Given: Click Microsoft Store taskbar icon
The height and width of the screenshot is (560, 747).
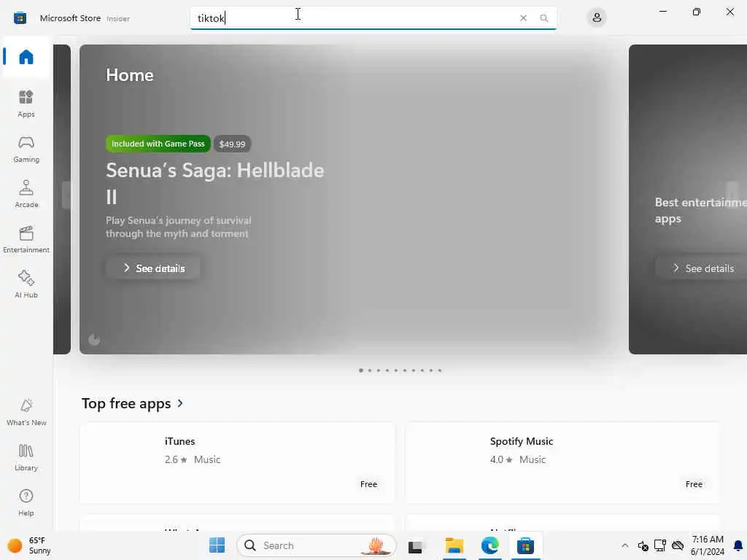Looking at the screenshot, I should [525, 545].
